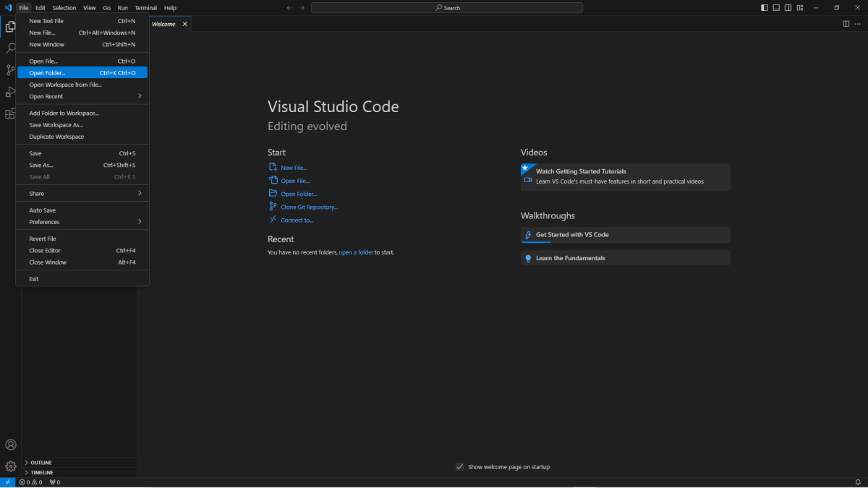Viewport: 868px width, 488px height.
Task: Click the go forward arrow in title bar
Action: [x=302, y=8]
